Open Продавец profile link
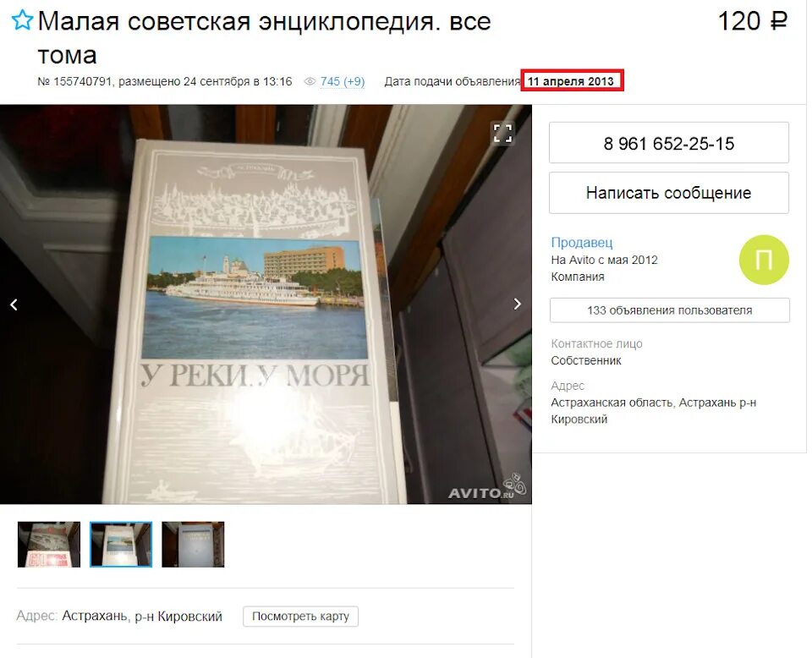This screenshot has width=812, height=658. (x=582, y=242)
